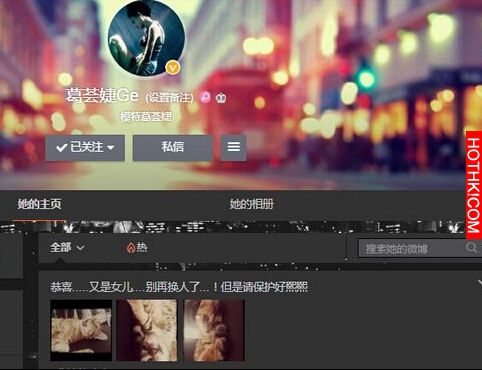Click the pink membership badge icon
482x370 pixels.
point(205,97)
